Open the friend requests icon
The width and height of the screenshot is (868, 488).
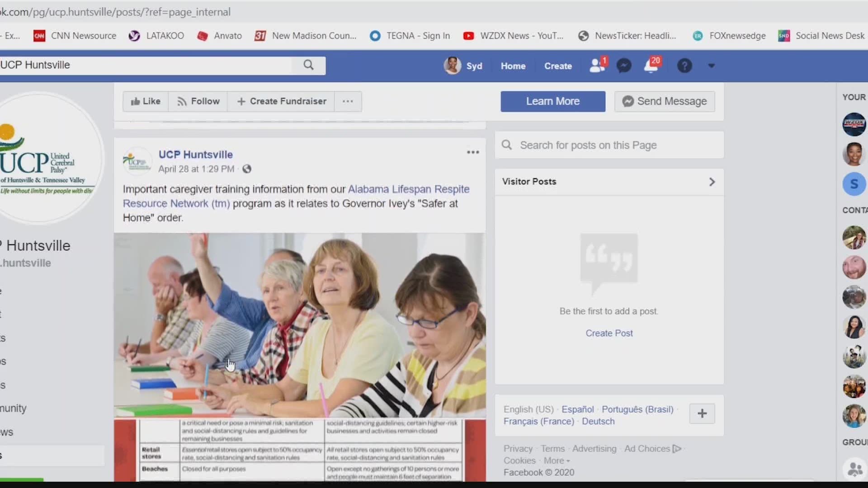coord(598,66)
